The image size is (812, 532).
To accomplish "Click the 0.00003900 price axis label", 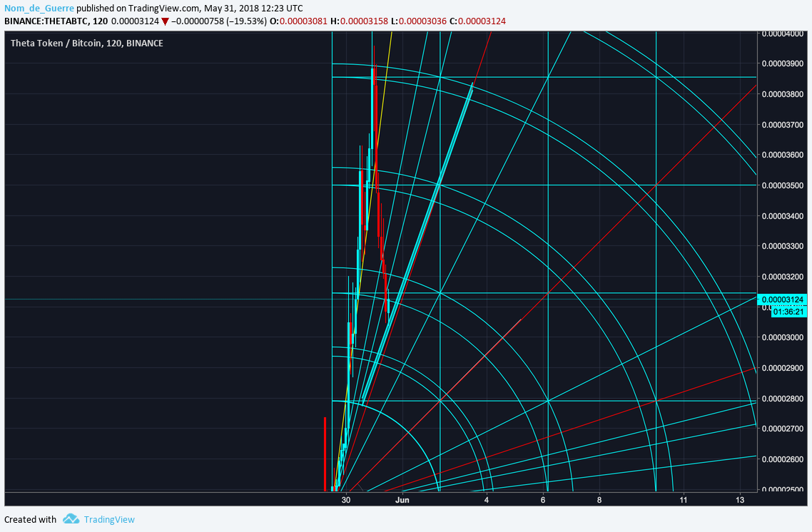I will [783, 63].
